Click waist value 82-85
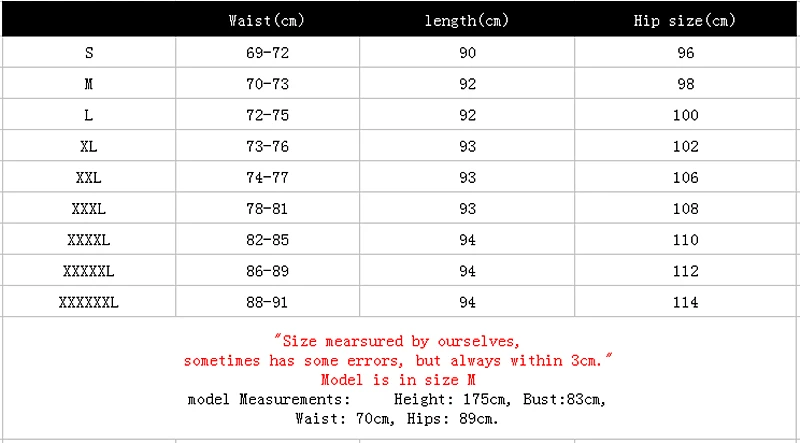 (x=267, y=240)
